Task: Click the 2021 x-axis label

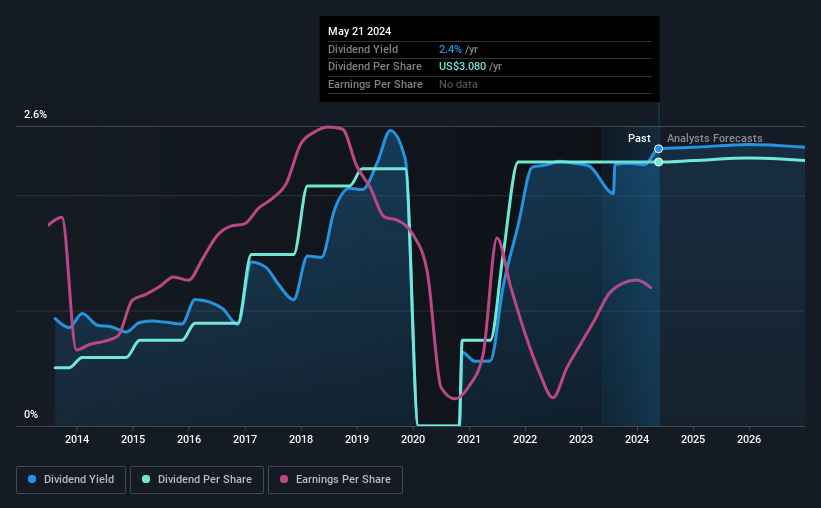Action: coord(469,439)
